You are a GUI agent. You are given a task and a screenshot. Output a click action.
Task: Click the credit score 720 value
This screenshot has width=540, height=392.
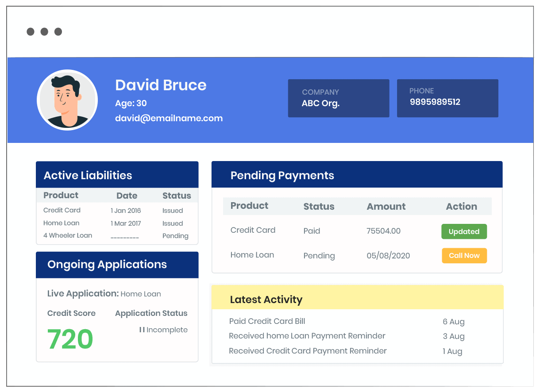click(69, 339)
